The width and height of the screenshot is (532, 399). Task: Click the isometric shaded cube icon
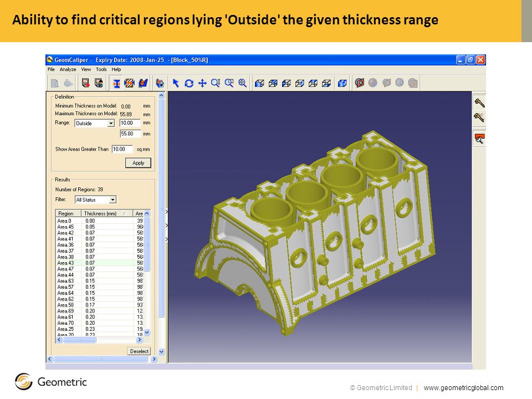[x=342, y=83]
